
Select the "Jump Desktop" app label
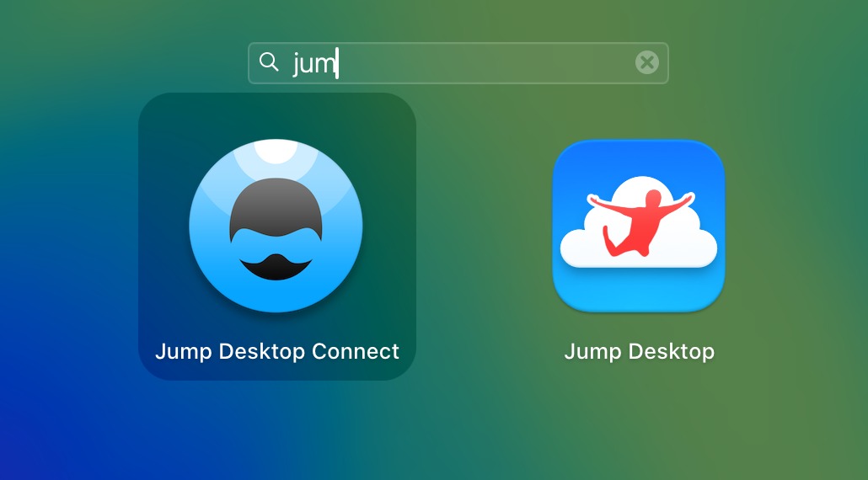(x=639, y=351)
